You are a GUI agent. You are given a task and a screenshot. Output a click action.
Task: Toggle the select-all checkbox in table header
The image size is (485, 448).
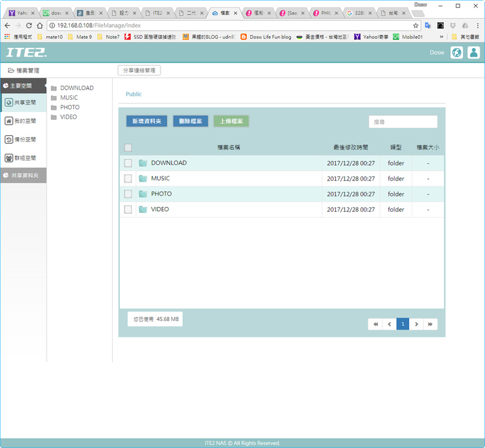pos(128,148)
